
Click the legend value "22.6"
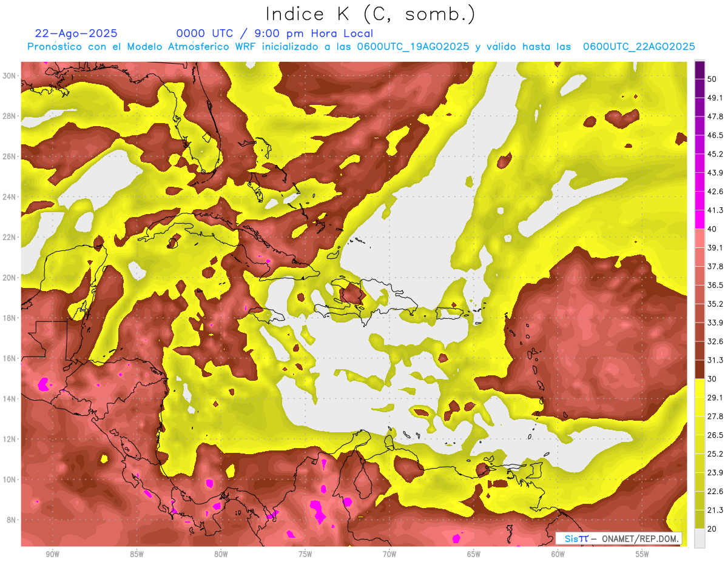click(716, 491)
